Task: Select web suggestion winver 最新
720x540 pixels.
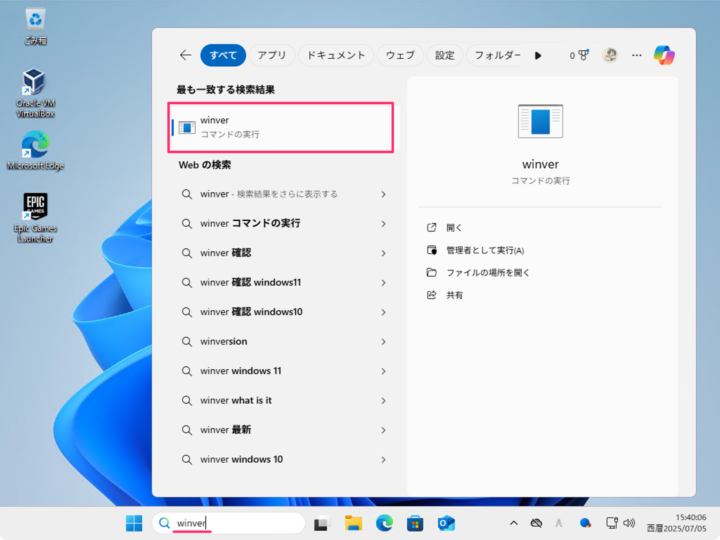Action: pos(283,430)
